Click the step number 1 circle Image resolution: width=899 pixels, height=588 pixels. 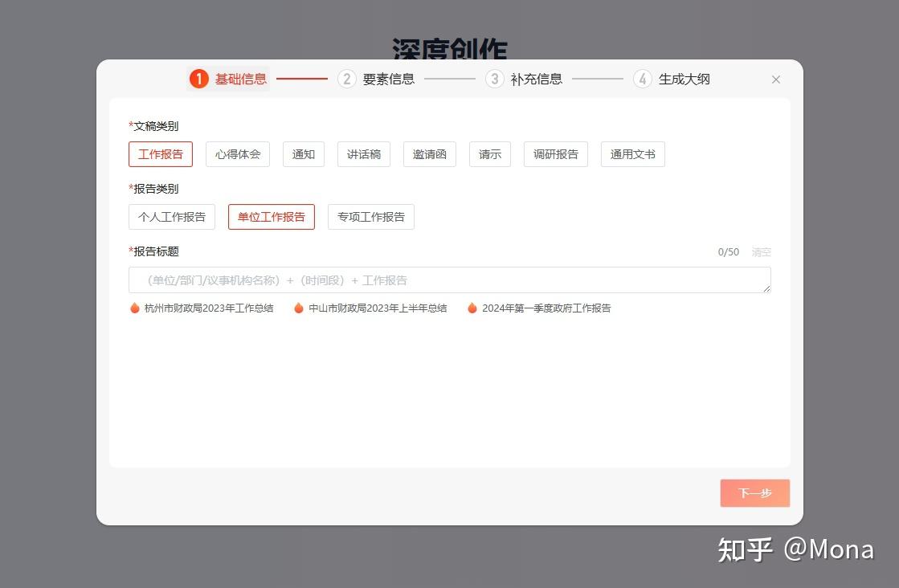point(199,79)
